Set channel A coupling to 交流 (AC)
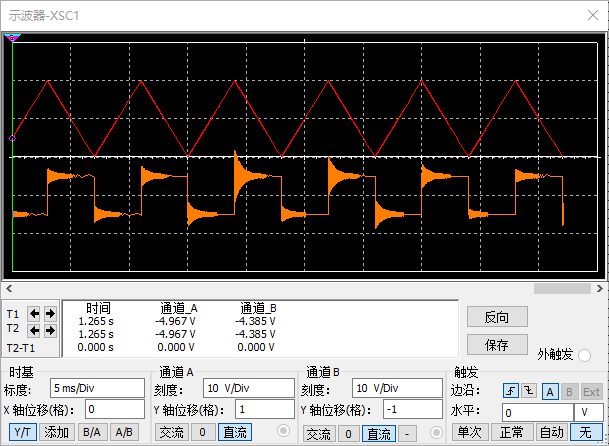The width and height of the screenshot is (609, 446). click(x=171, y=432)
